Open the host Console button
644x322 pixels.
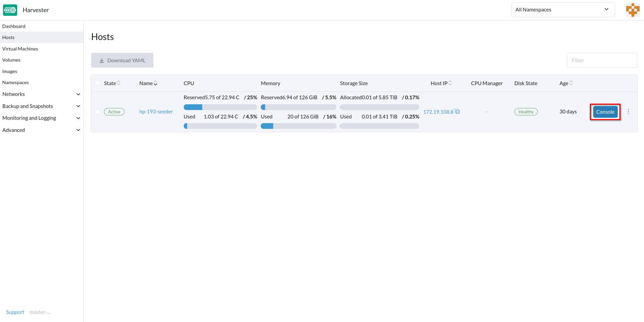(x=605, y=112)
